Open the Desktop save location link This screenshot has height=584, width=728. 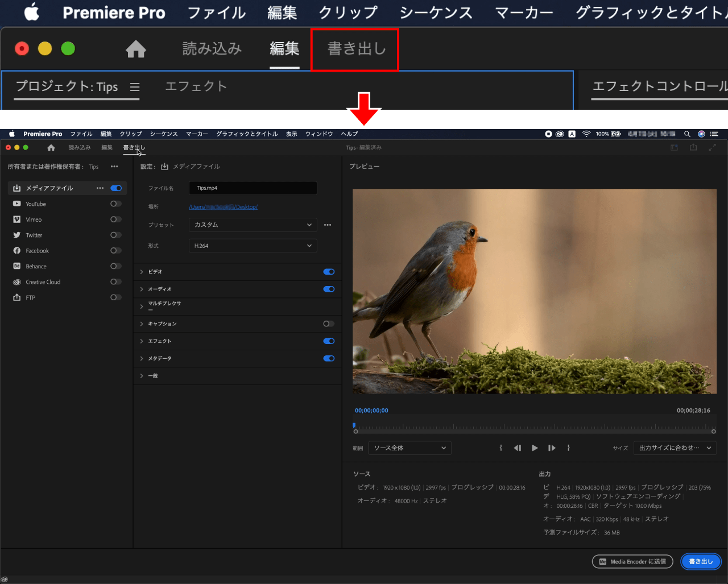click(224, 207)
